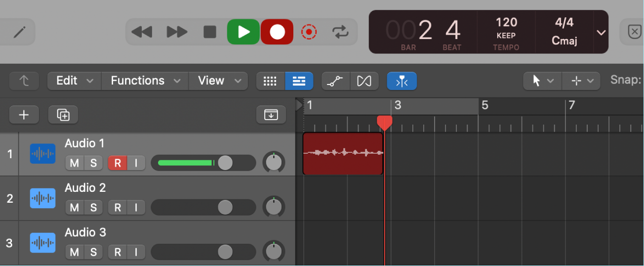
Task: Open the View menu in tracks area
Action: click(x=218, y=81)
